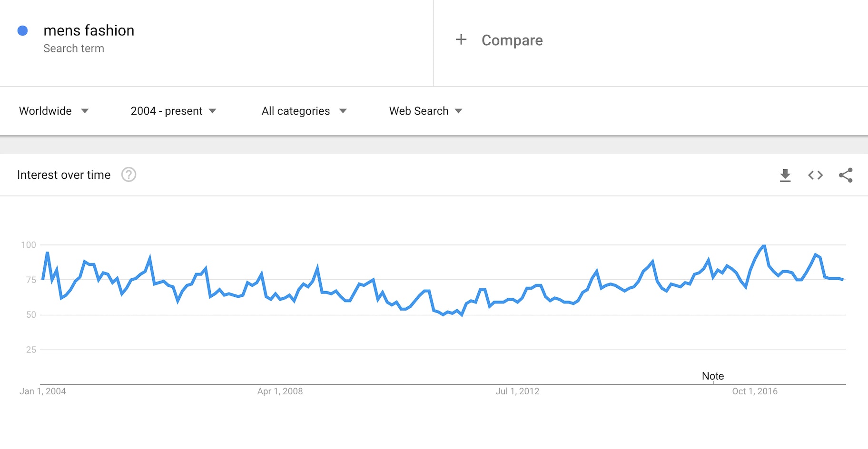Download the interest over time data
The height and width of the screenshot is (449, 868).
[785, 175]
